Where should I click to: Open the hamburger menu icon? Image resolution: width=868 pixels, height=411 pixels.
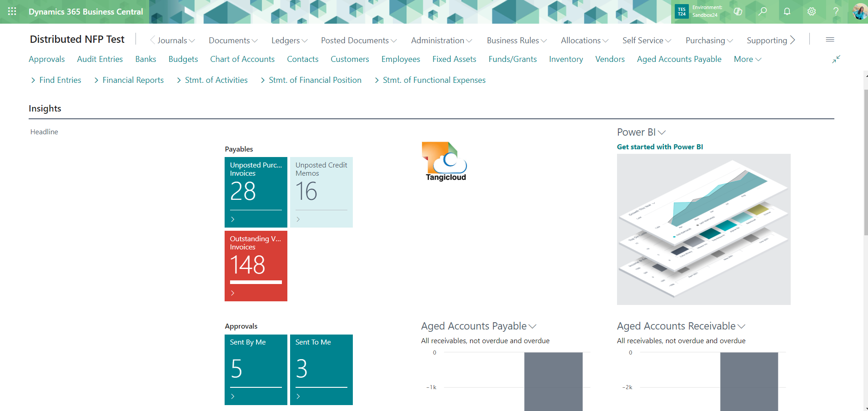coord(830,40)
